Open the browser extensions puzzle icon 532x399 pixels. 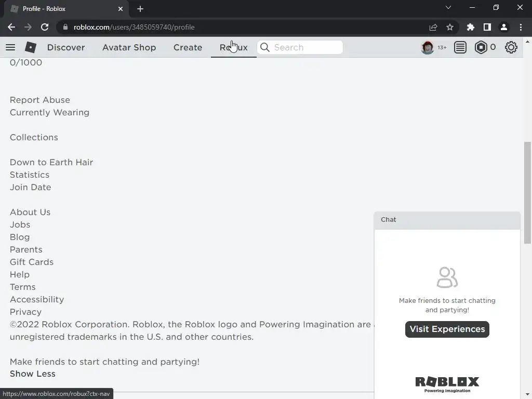click(471, 27)
